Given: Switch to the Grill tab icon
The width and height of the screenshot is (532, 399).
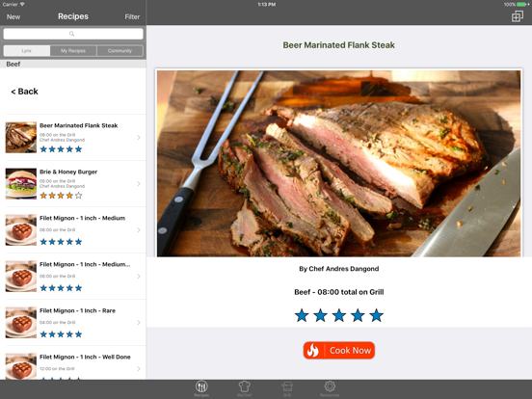Looking at the screenshot, I should click(287, 388).
